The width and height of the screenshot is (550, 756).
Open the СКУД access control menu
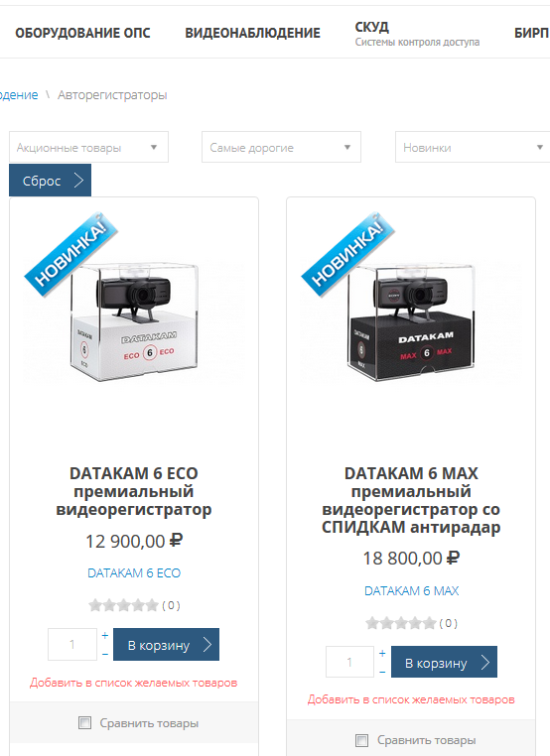coord(417,34)
